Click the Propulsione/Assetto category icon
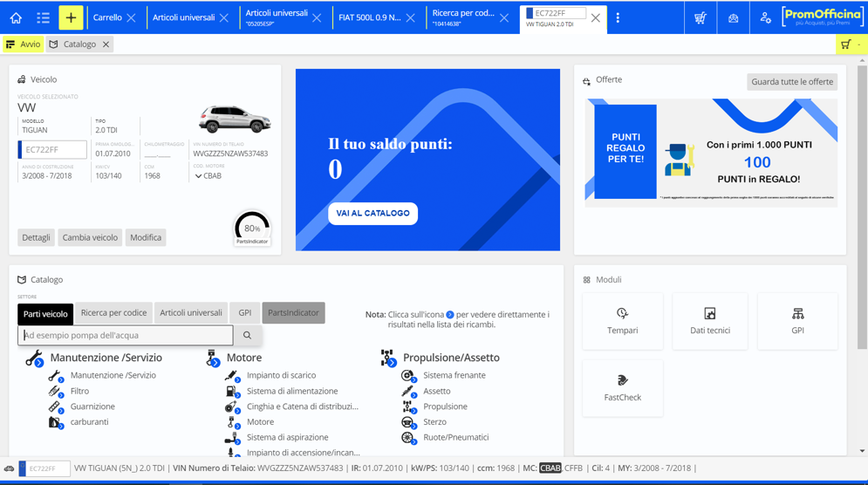868x485 pixels. coord(388,359)
